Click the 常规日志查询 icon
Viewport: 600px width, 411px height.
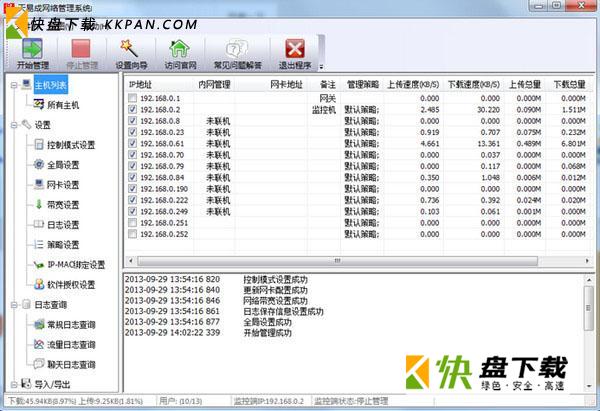tap(39, 324)
